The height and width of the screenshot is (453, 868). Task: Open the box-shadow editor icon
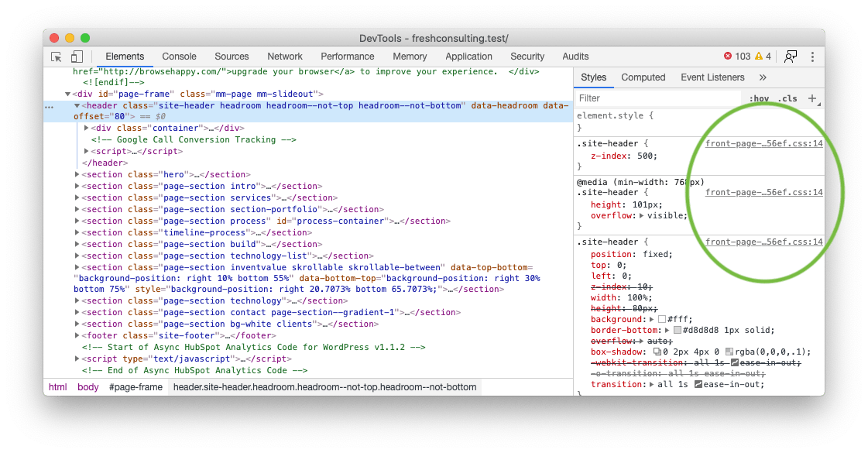(x=657, y=352)
